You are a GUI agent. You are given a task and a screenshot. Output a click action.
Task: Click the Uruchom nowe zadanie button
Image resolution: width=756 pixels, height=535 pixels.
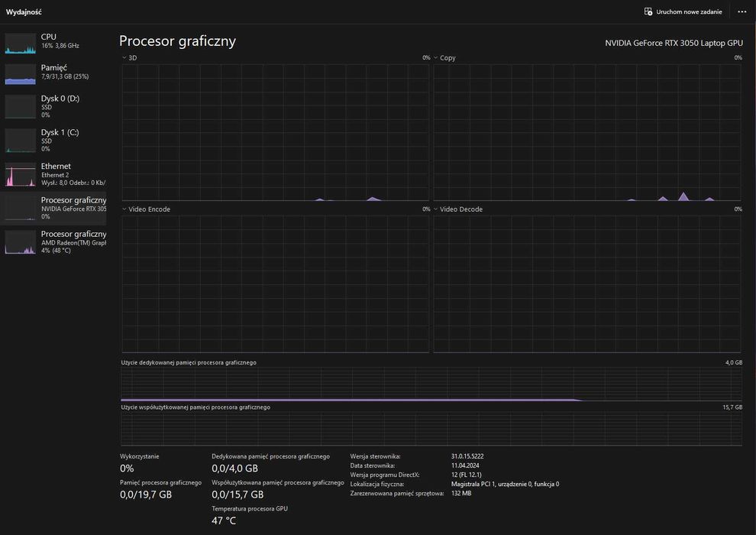pos(683,11)
